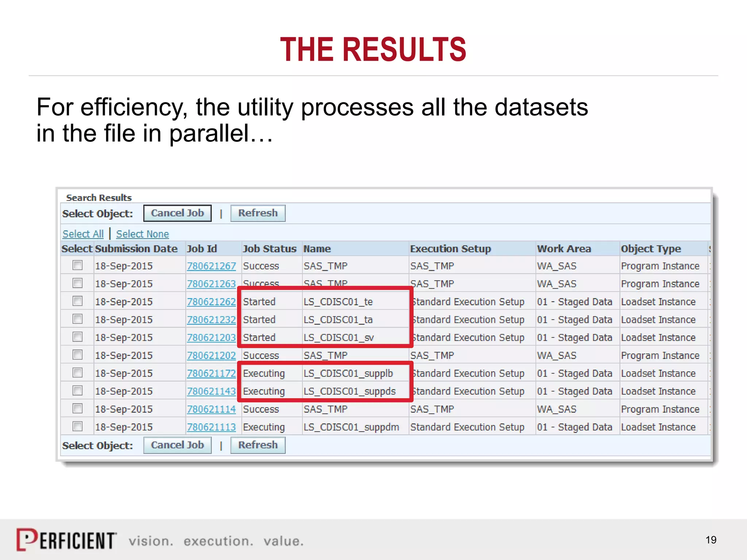Open job ID 780621203 link
This screenshot has width=747, height=560.
coord(212,338)
